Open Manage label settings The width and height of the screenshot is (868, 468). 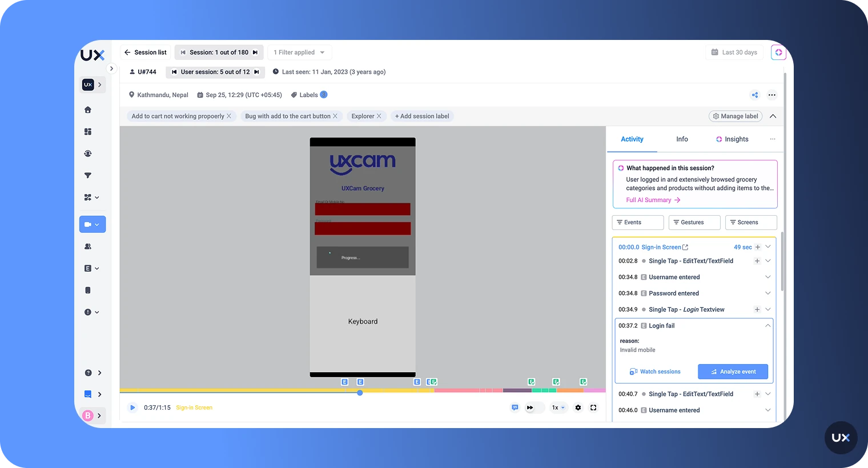tap(736, 116)
